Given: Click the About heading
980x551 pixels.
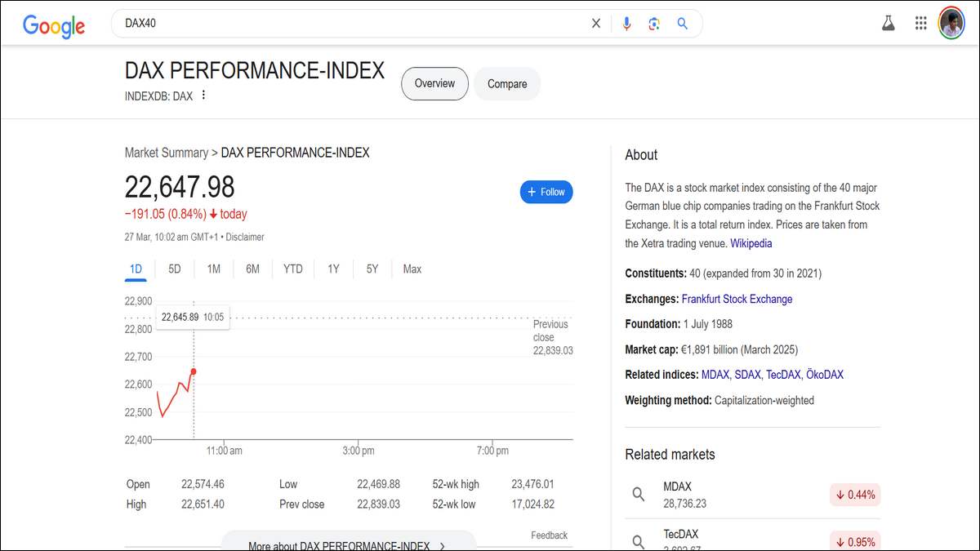Looking at the screenshot, I should click(641, 155).
